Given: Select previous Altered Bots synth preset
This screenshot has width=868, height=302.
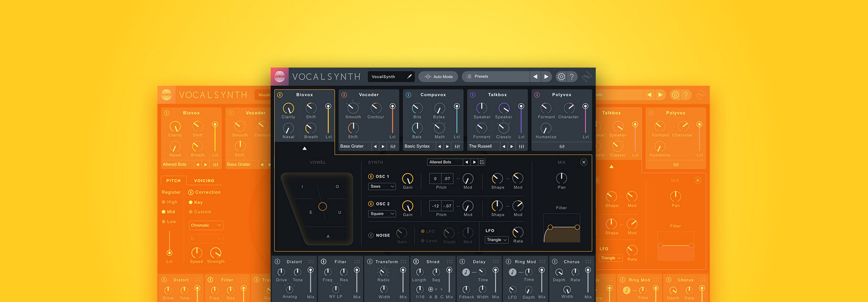Looking at the screenshot, I should coord(467,162).
